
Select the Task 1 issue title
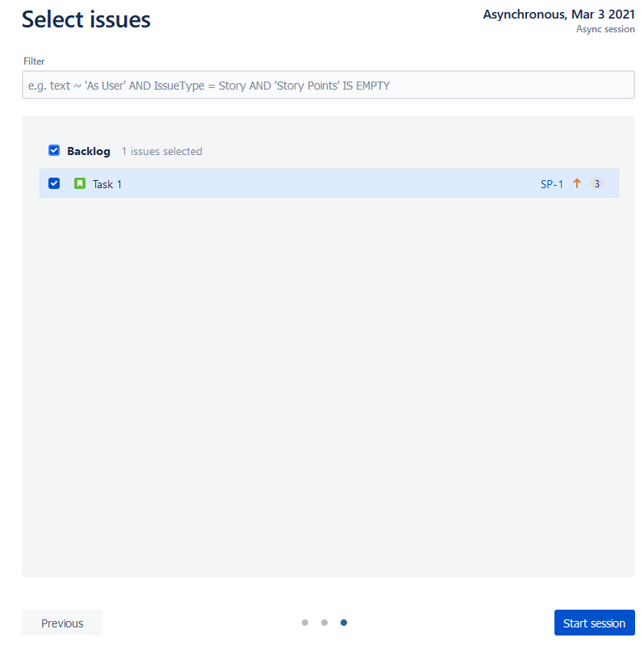(107, 184)
